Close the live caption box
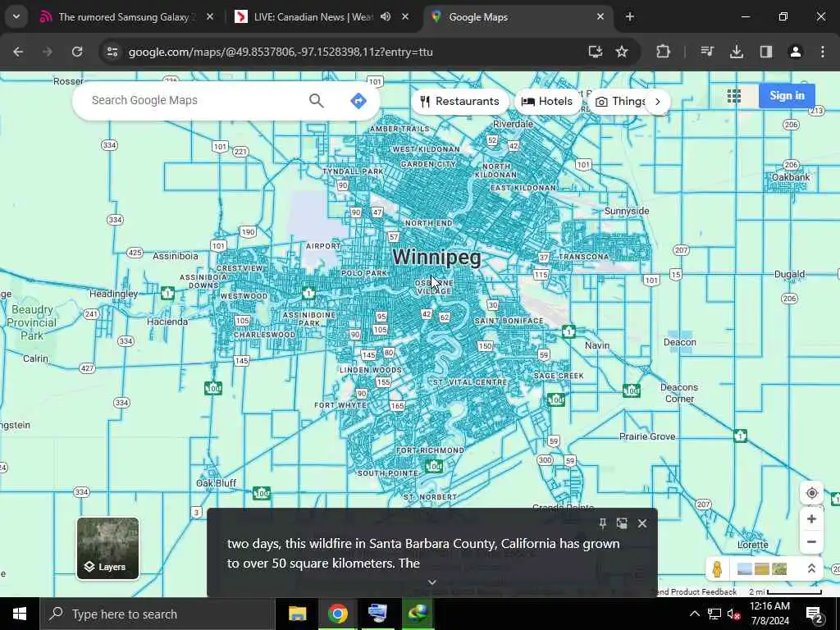 coord(641,523)
